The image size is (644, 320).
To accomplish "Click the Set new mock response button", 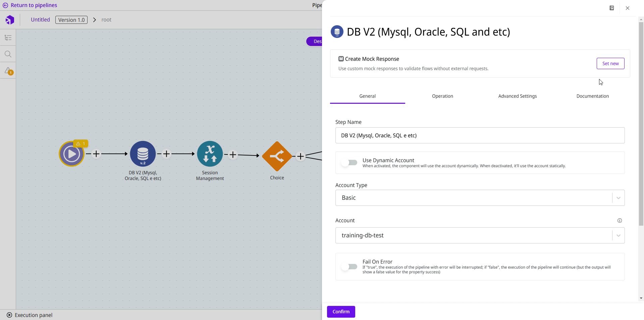I will pos(610,63).
